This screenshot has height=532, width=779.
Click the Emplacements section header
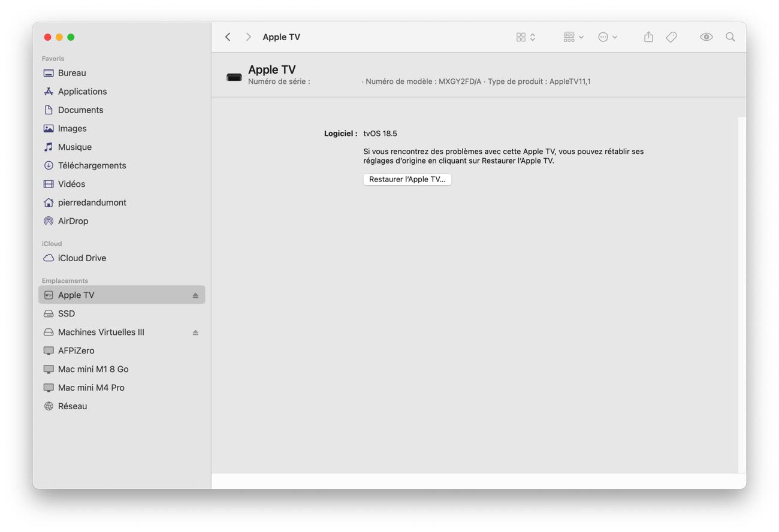tap(65, 281)
